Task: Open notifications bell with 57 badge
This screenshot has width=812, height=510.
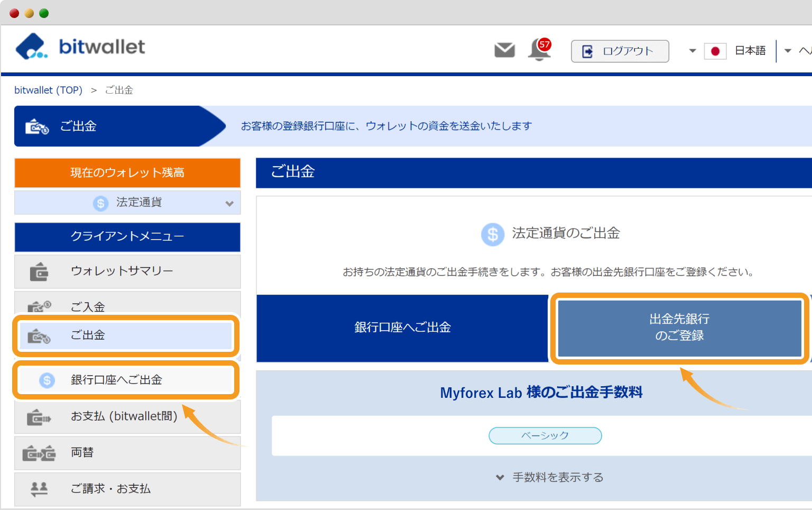Action: tap(539, 50)
